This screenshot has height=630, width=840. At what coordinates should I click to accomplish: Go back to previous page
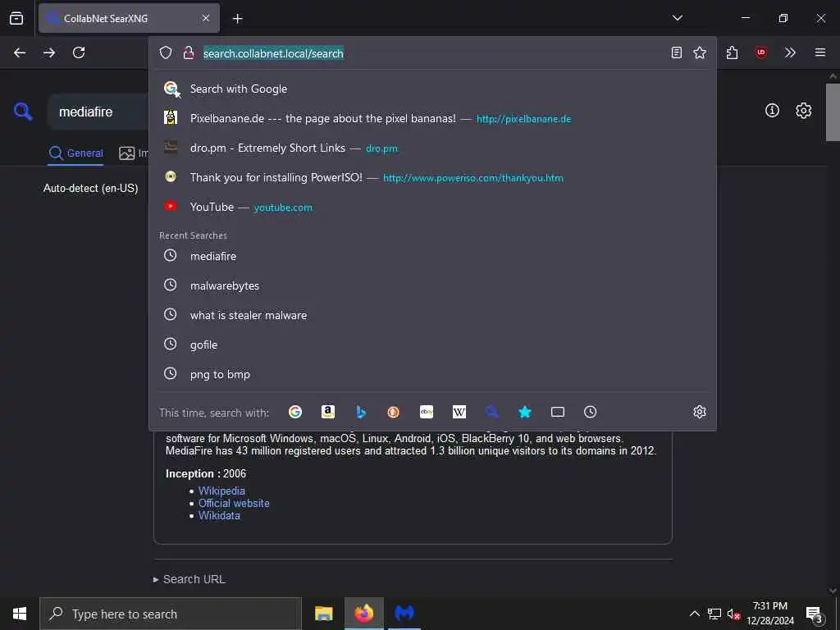[20, 52]
